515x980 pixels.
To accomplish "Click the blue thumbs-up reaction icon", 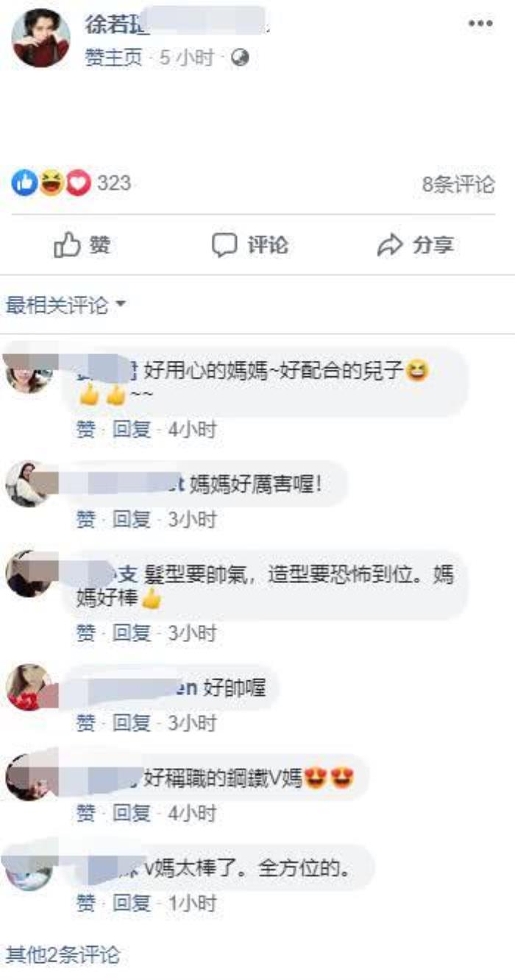I will 24,183.
